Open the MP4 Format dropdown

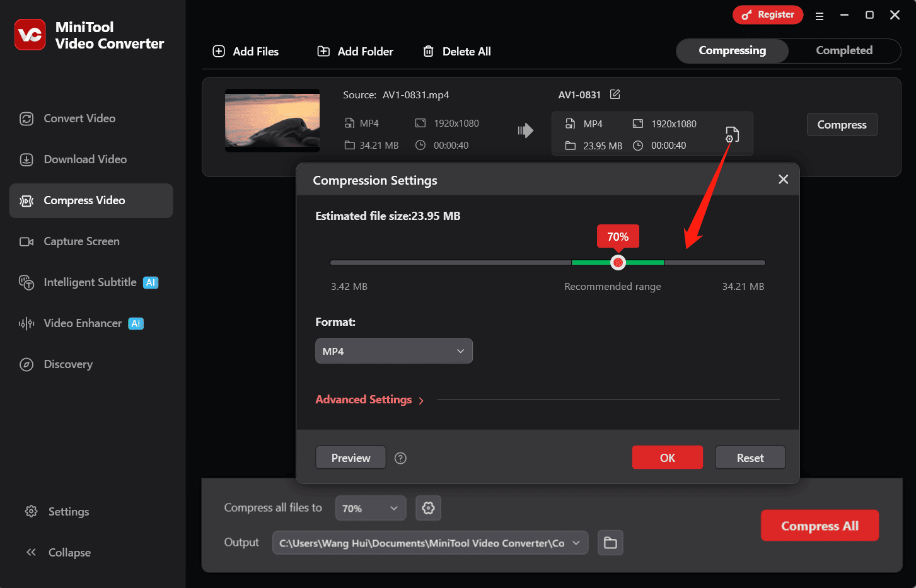tap(394, 351)
